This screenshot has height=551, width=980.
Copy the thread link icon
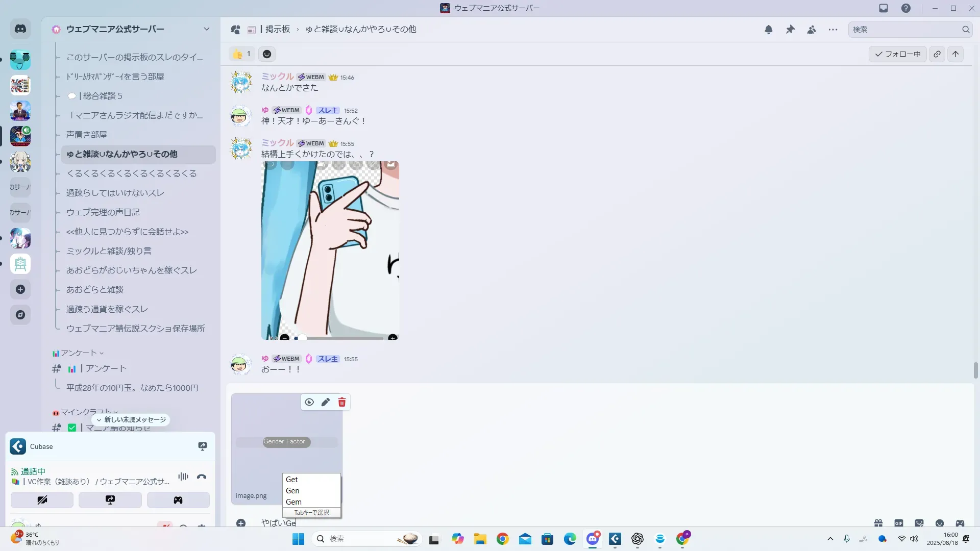937,54
